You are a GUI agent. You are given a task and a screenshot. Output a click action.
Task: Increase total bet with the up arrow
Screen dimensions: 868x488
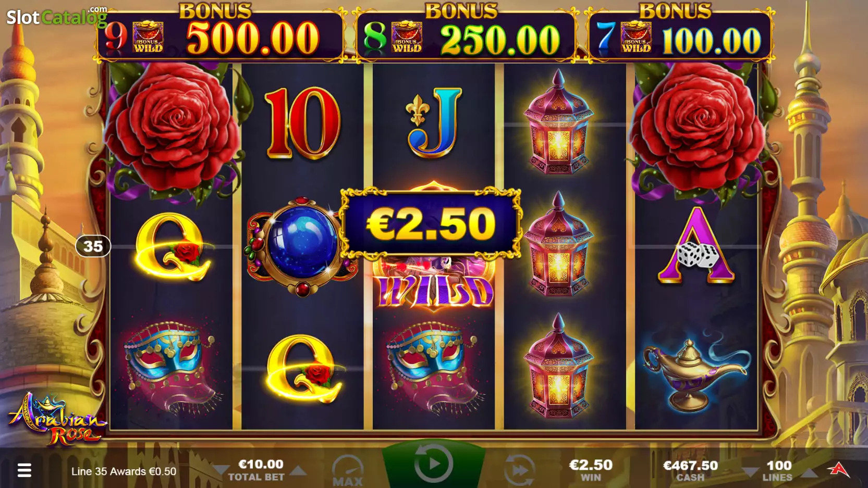point(299,470)
